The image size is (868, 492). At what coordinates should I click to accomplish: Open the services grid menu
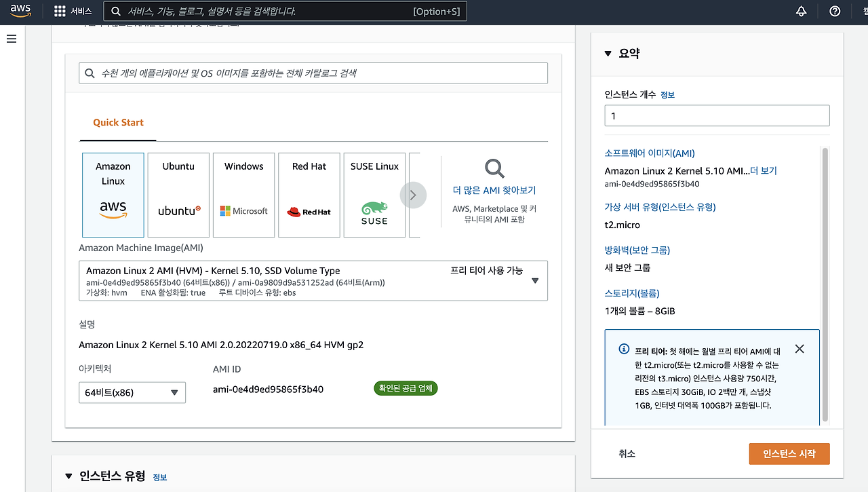(x=73, y=12)
